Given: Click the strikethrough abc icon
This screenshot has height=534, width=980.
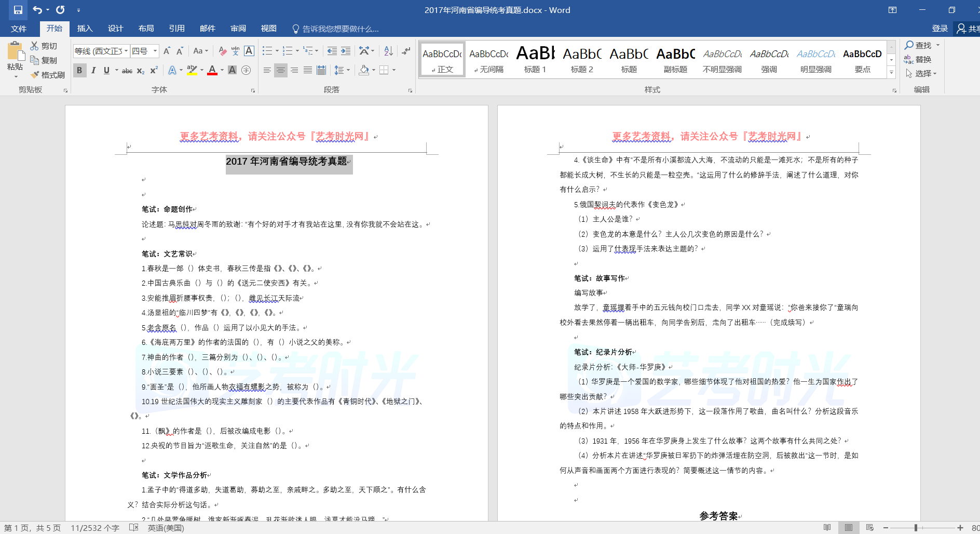Looking at the screenshot, I should 127,71.
